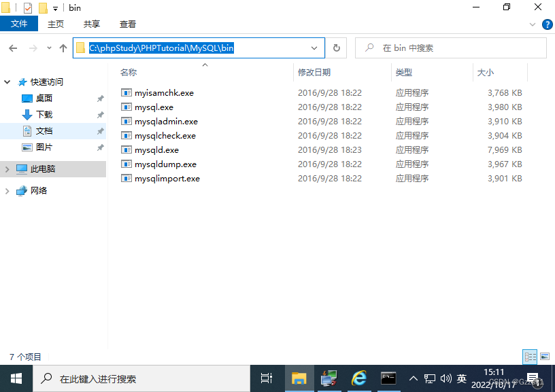The width and height of the screenshot is (555, 392).
Task: Select the file mysqladmin.exe
Action: click(166, 122)
